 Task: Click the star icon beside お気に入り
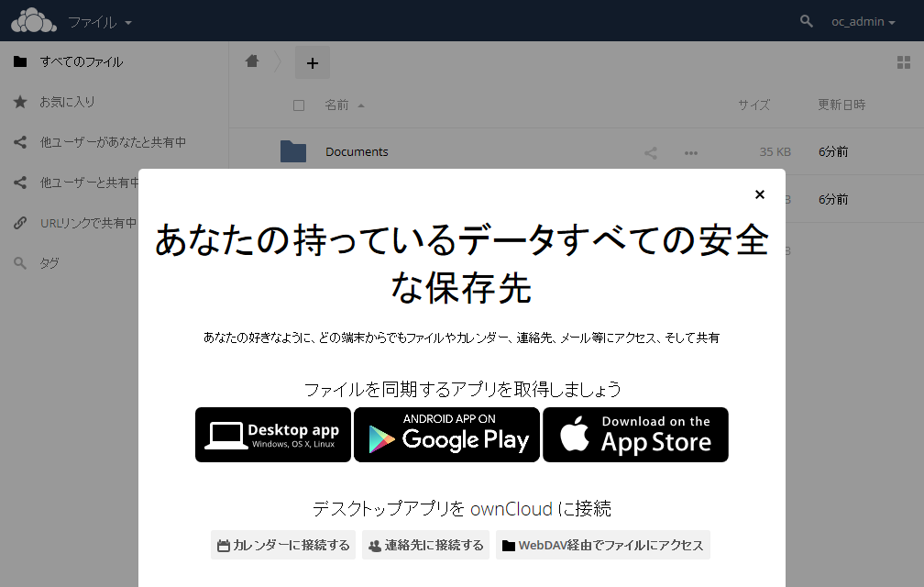click(x=20, y=102)
